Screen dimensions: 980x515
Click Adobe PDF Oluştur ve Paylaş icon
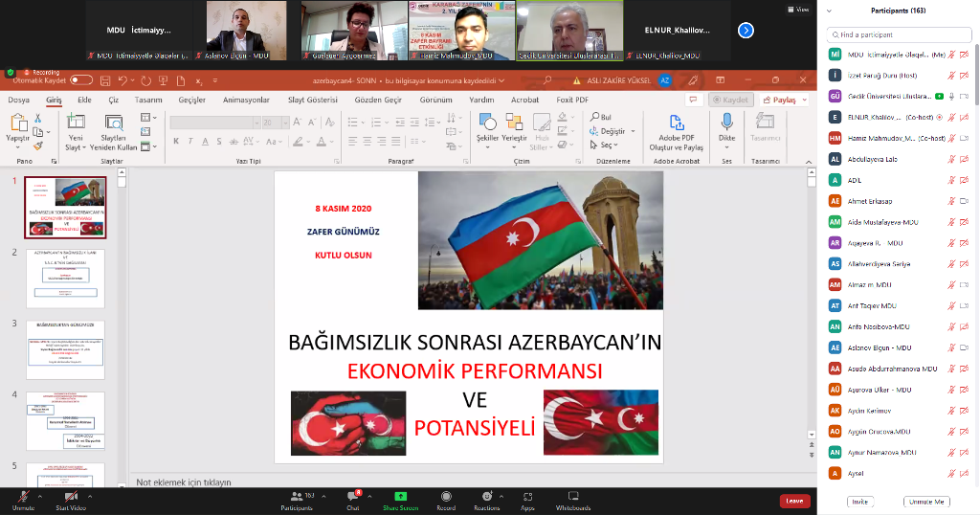point(676,123)
